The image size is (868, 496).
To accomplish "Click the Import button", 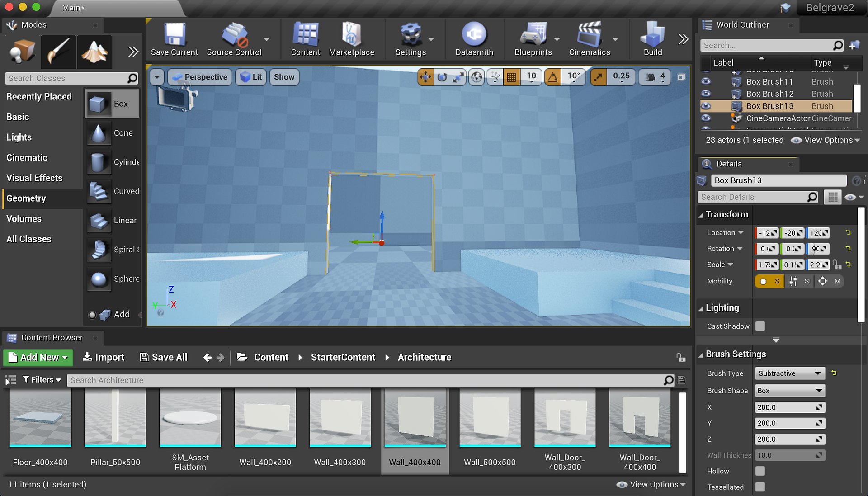I will tap(104, 357).
